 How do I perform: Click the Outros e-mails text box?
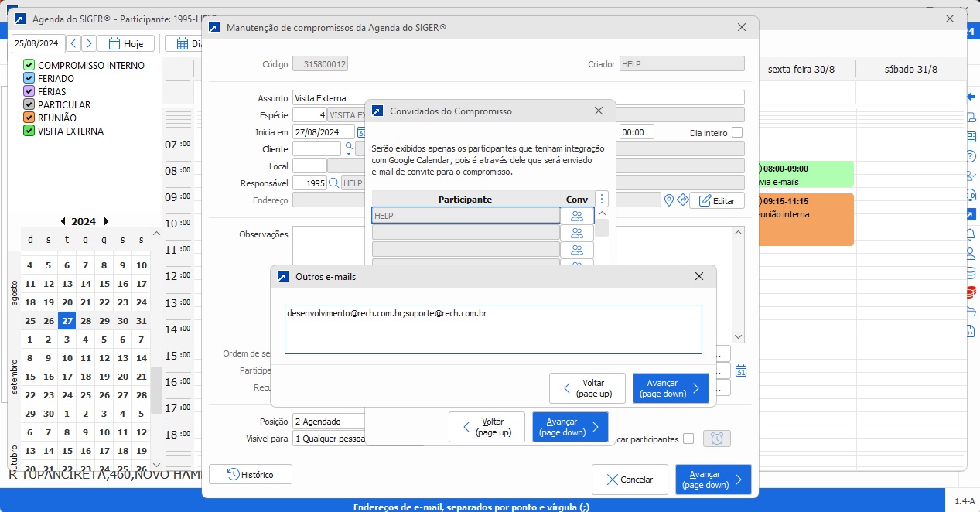[493, 329]
